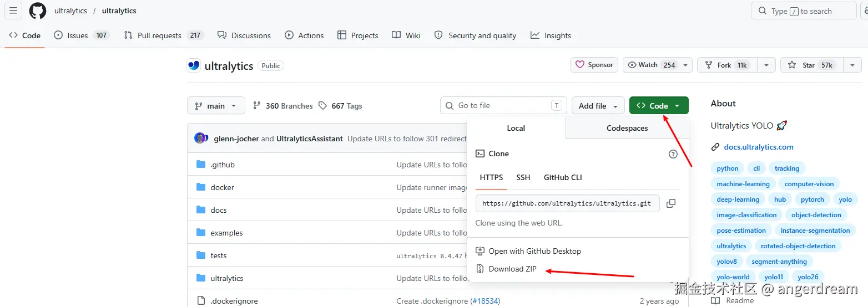Open the Actions tab
The width and height of the screenshot is (868, 307).
point(304,35)
